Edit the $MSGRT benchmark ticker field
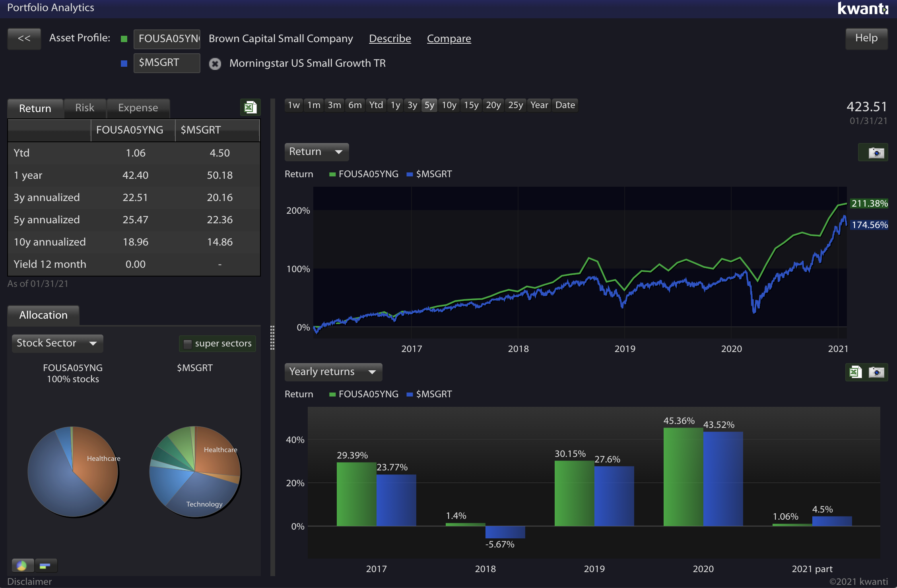Viewport: 897px width, 588px height. [x=167, y=63]
